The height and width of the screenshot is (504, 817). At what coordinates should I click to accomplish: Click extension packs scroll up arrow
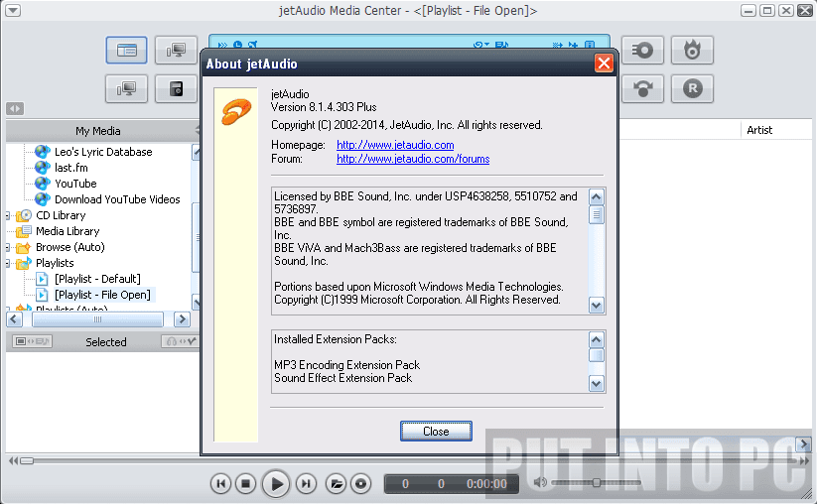tap(596, 340)
